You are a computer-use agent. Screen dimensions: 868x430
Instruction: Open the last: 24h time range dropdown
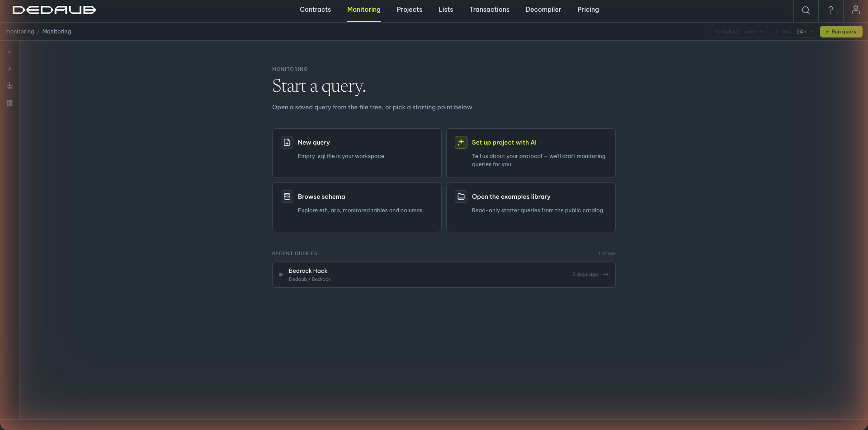click(x=794, y=32)
